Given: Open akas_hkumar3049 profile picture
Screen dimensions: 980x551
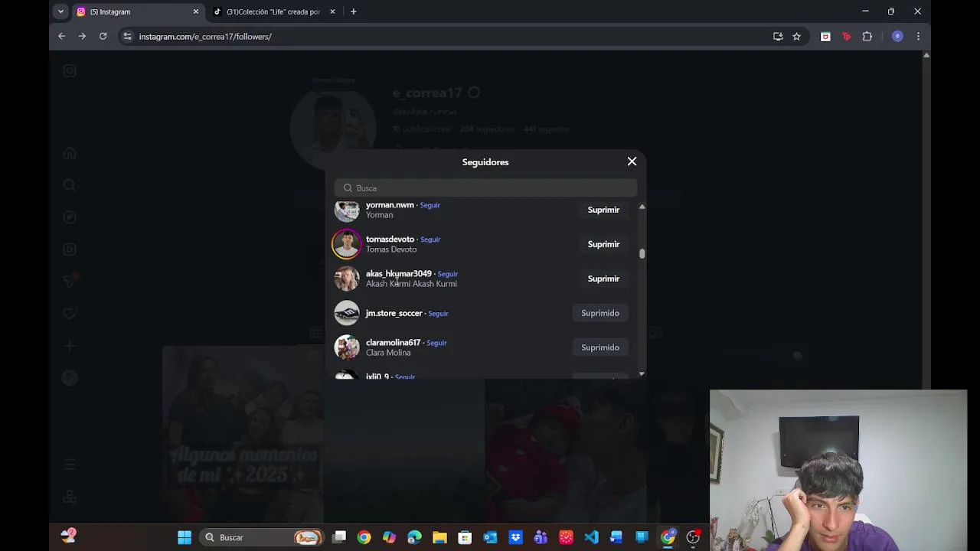Looking at the screenshot, I should click(347, 279).
